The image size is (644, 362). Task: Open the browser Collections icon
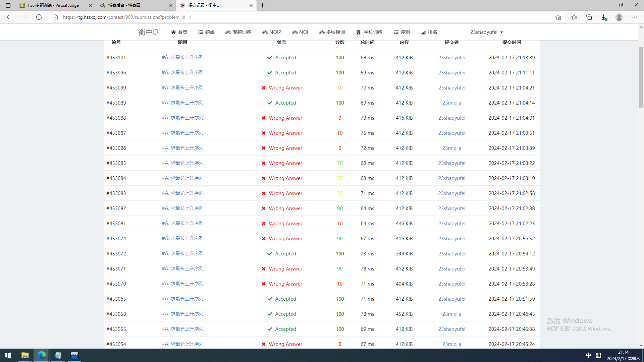589,17
